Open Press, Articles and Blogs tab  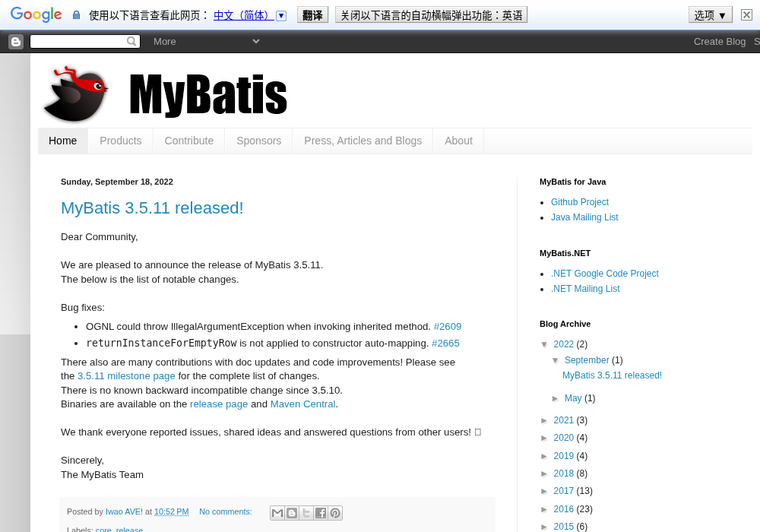coord(363,141)
